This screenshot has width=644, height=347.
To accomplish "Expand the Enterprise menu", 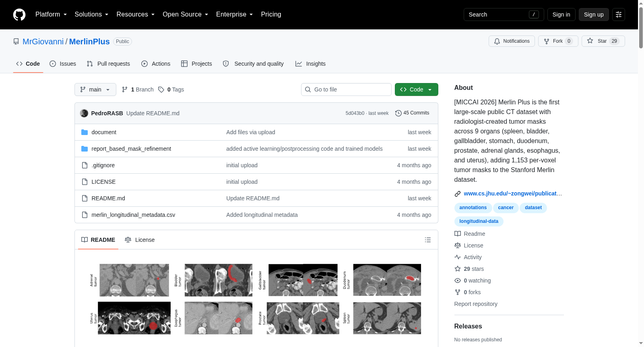I will tap(234, 15).
